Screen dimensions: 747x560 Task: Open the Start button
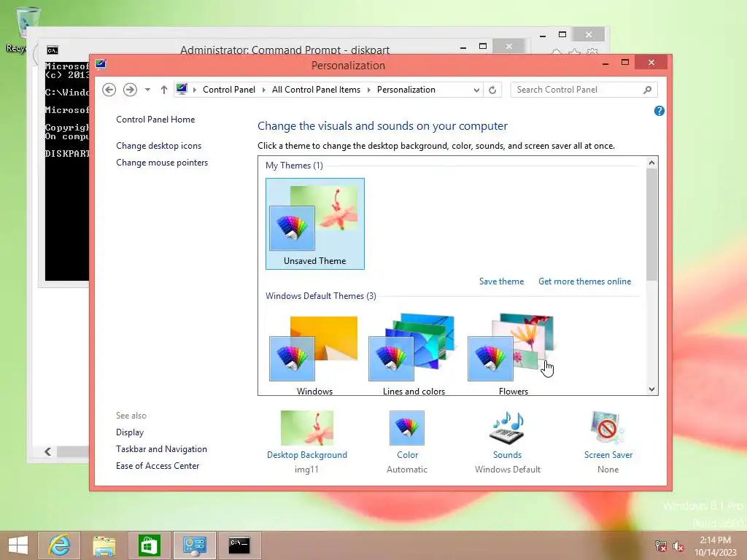(x=18, y=545)
